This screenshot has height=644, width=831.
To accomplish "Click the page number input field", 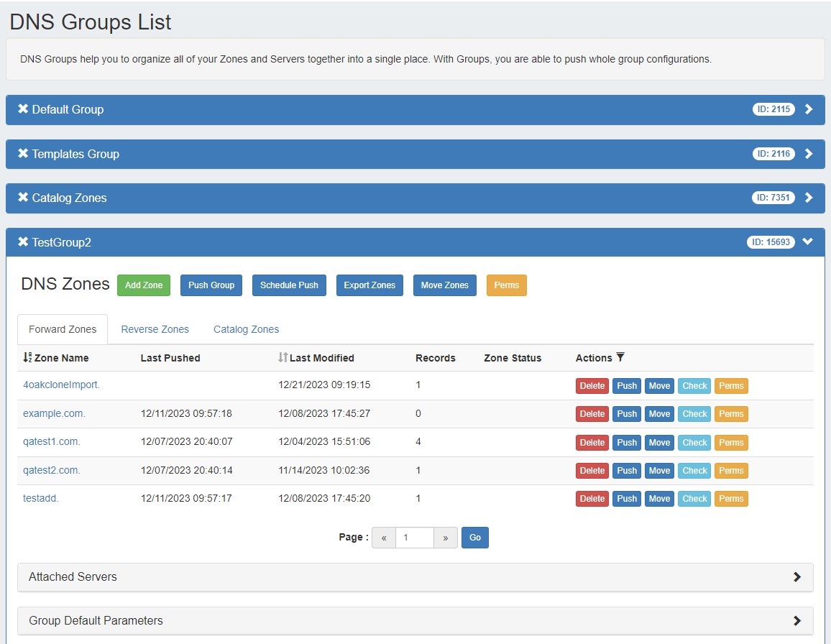I will (x=415, y=538).
